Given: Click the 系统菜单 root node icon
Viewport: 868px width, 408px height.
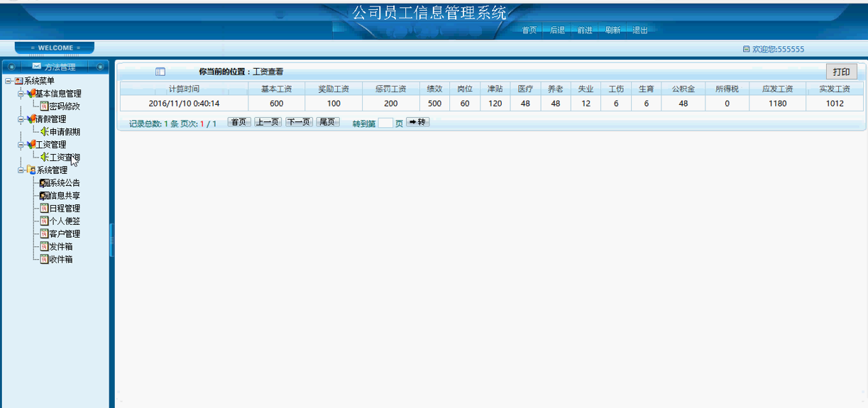Looking at the screenshot, I should coord(19,81).
